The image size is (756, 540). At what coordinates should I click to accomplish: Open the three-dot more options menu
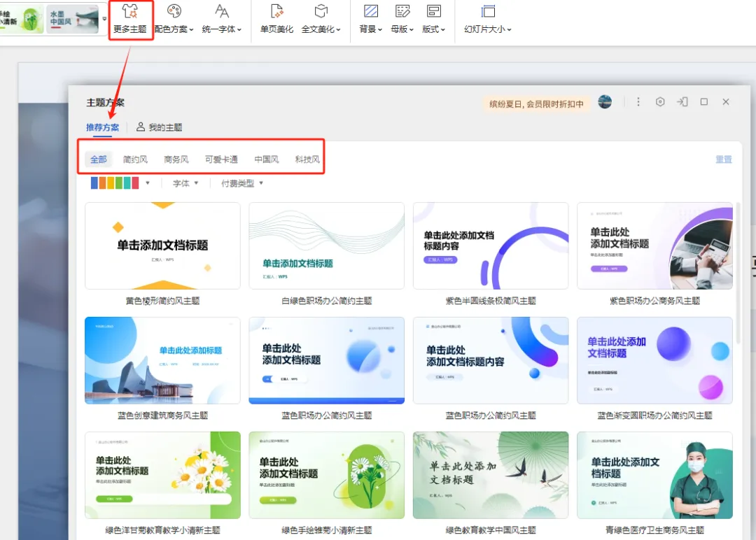click(638, 101)
